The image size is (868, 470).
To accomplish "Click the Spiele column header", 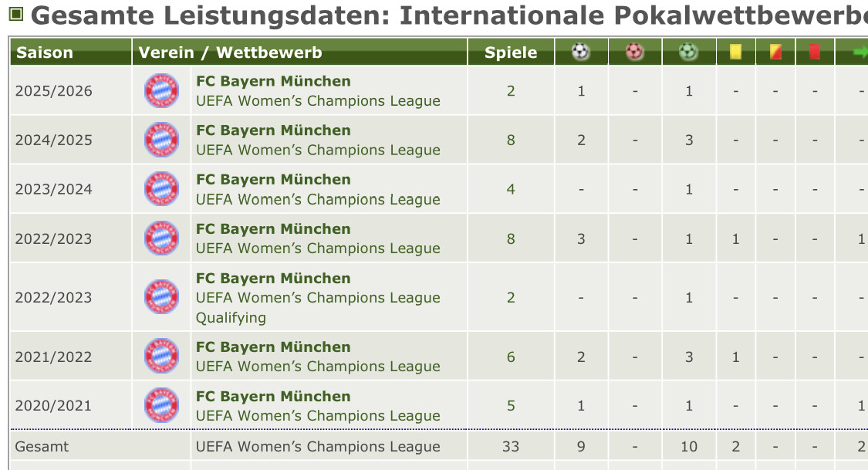I will pyautogui.click(x=511, y=52).
